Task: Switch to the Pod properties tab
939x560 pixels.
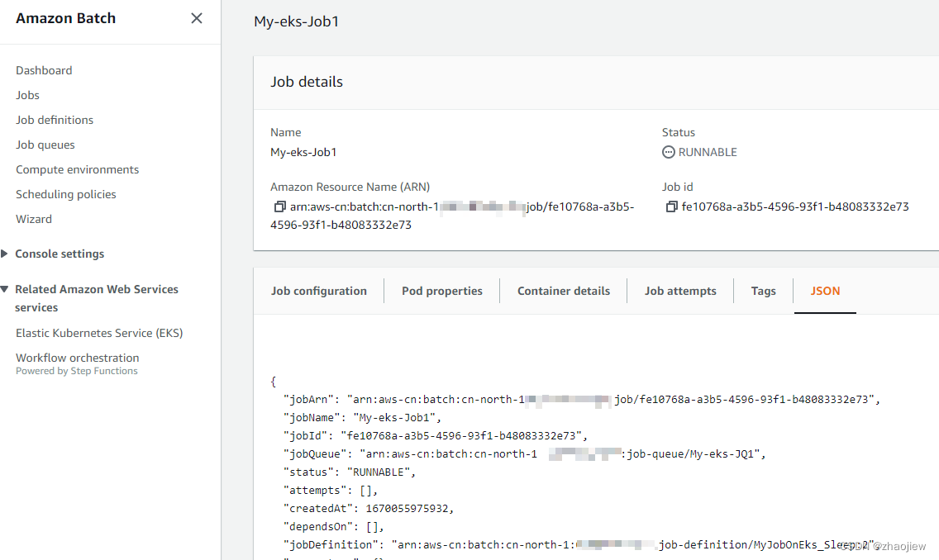Action: click(x=442, y=291)
